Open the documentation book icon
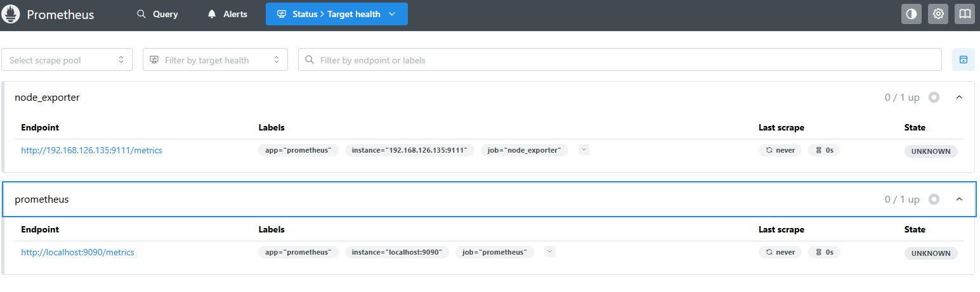 964,14
